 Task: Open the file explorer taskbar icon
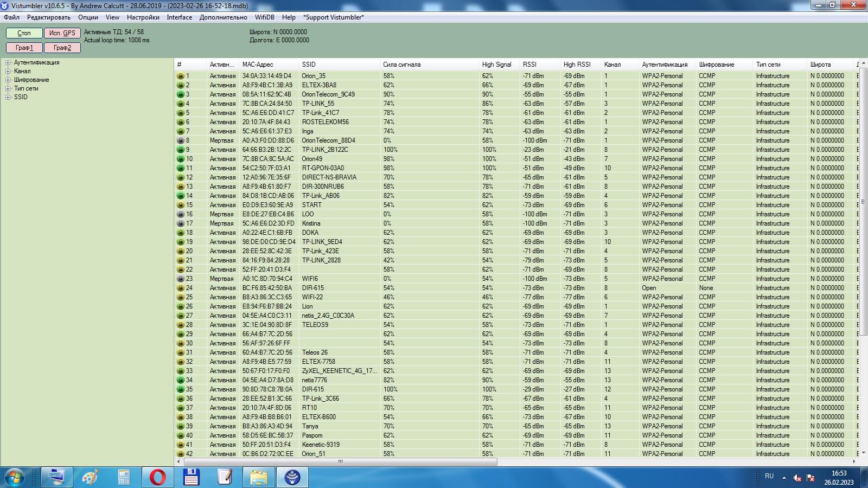[259, 477]
